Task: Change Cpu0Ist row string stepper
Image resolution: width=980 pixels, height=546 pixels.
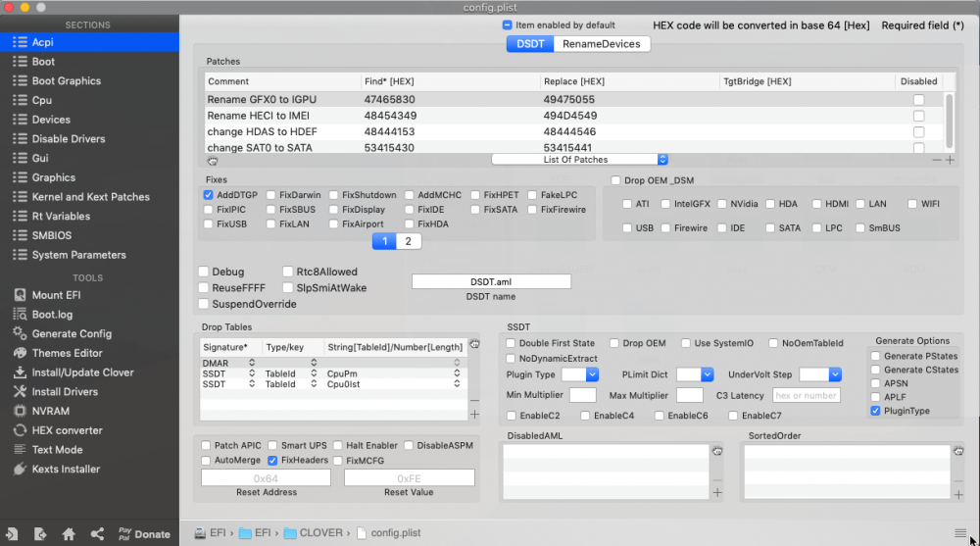Action: [457, 384]
